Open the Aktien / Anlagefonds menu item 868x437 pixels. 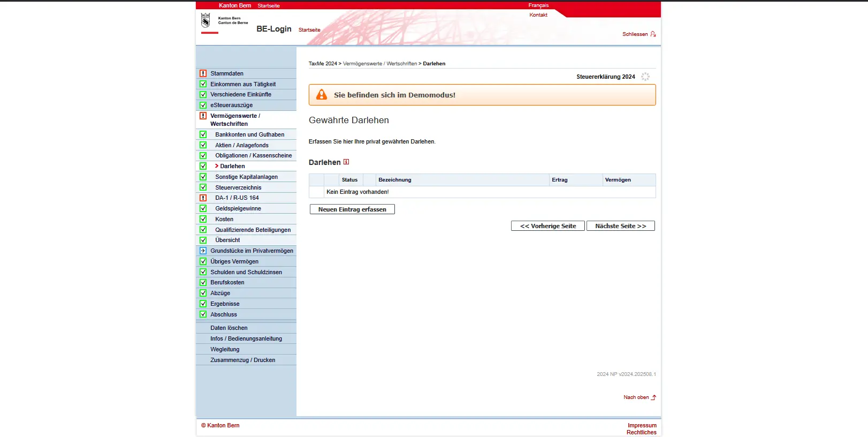pos(241,145)
